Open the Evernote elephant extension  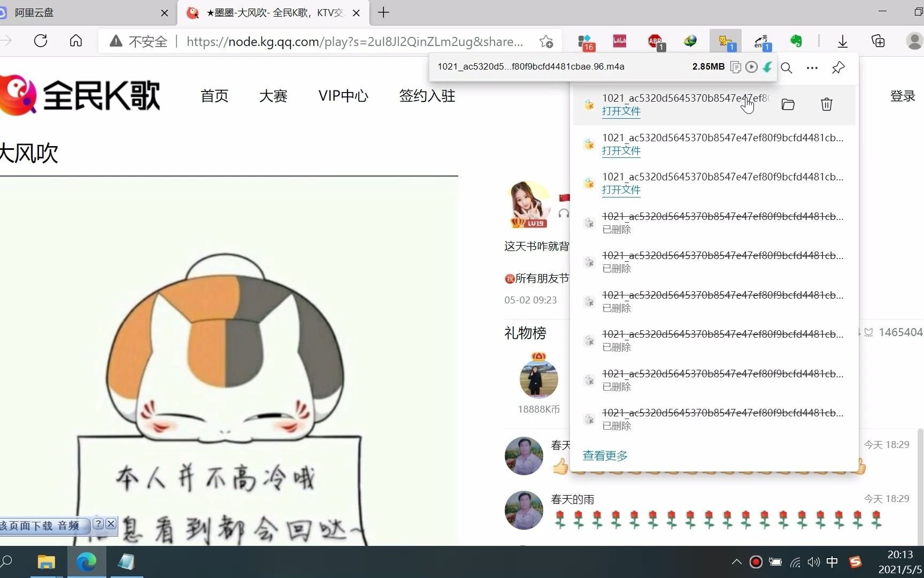(796, 41)
